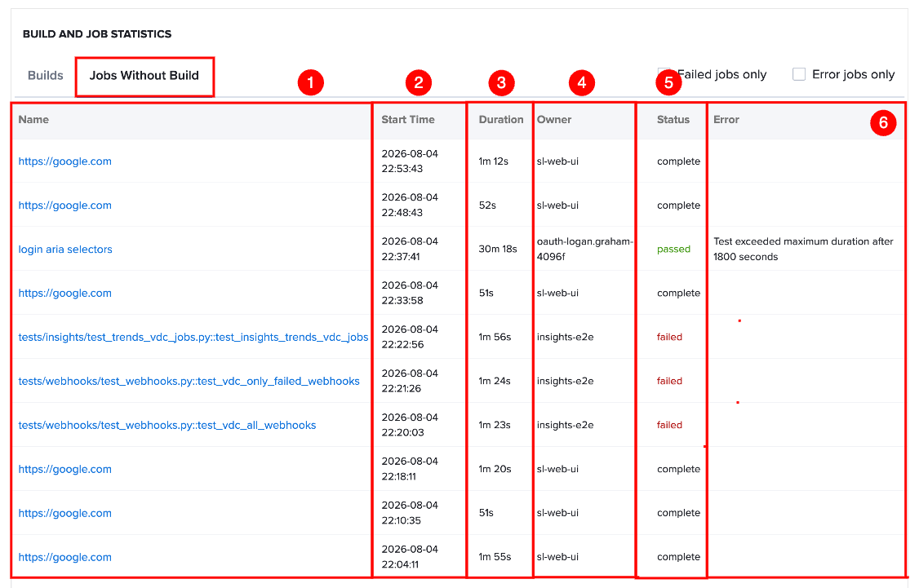Enable the Error jobs only checkbox
919x588 pixels.
[799, 74]
